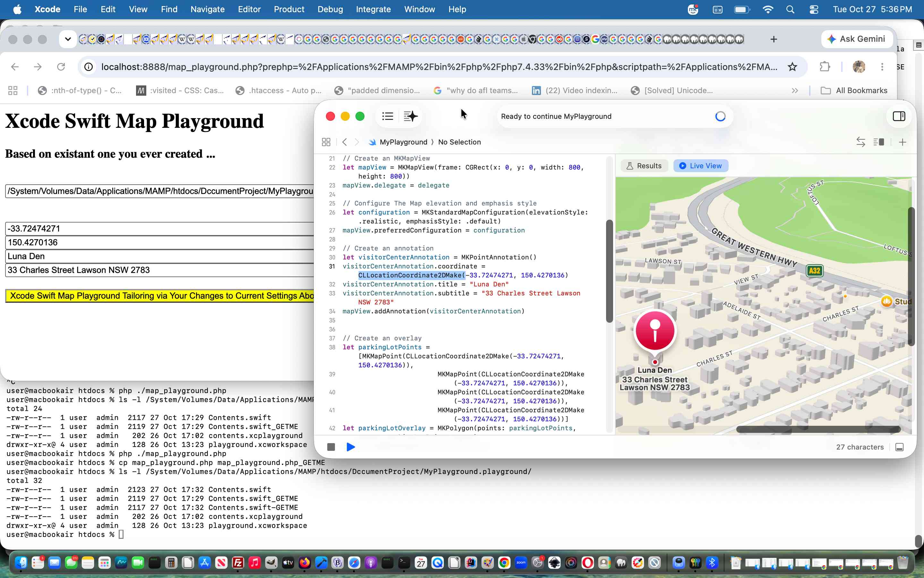Open Chrome extensions puzzle icon

click(825, 67)
